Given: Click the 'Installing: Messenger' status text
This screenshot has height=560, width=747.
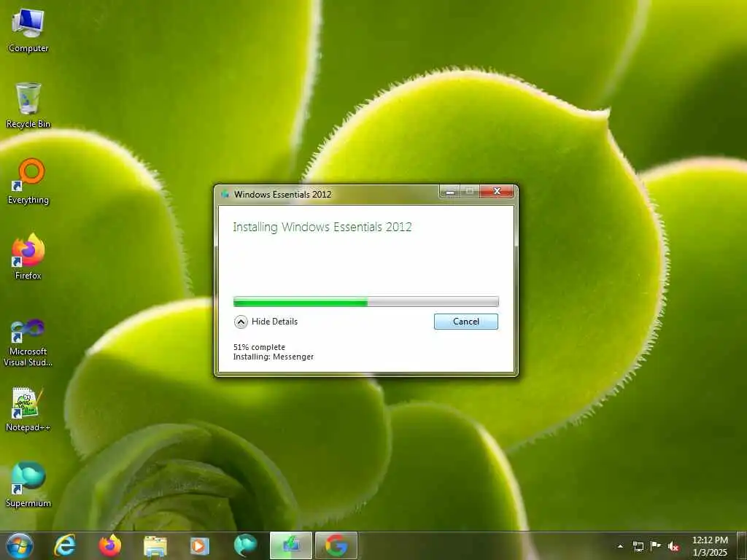Looking at the screenshot, I should 274,357.
